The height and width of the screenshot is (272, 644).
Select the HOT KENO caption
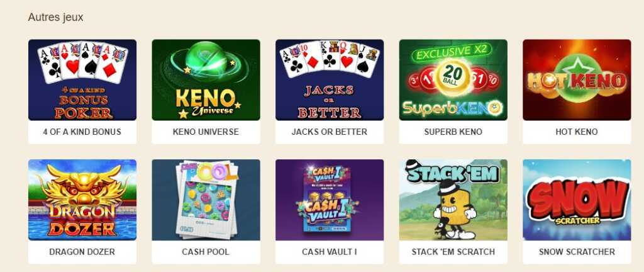pos(577,132)
